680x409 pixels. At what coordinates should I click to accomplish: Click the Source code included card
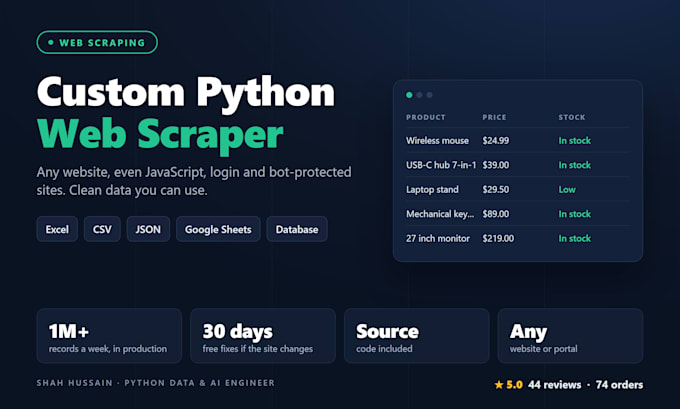click(417, 336)
